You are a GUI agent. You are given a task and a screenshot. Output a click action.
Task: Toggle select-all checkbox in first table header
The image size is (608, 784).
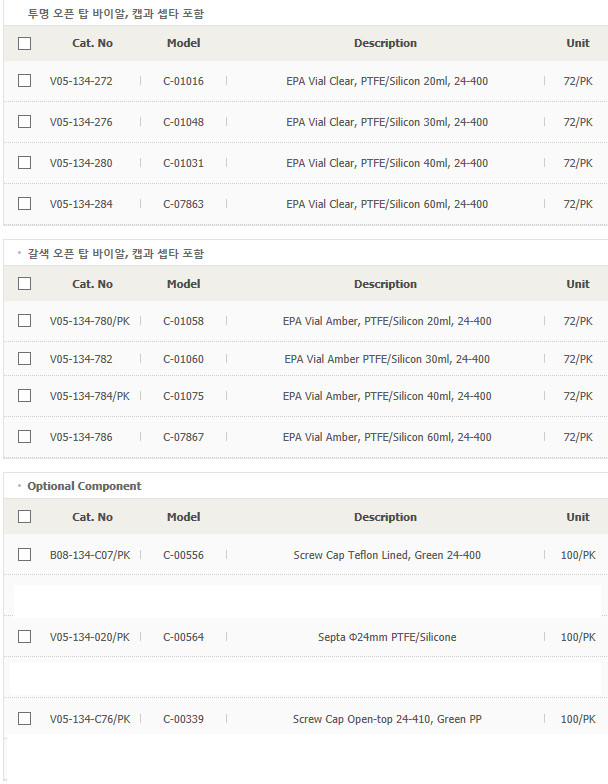[24, 44]
